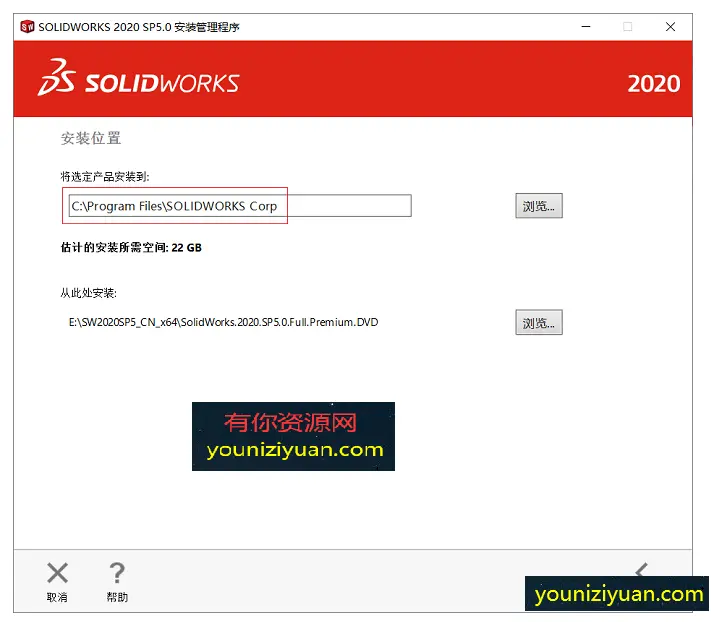Click the label 将选定产品安装到:
Image resolution: width=711 pixels, height=622 pixels.
point(105,176)
